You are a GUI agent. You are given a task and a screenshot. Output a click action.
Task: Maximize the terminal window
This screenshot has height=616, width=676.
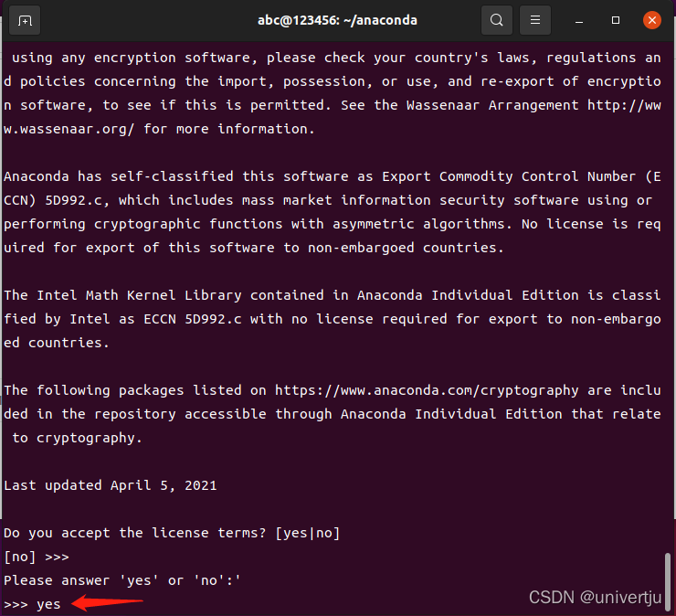[616, 20]
